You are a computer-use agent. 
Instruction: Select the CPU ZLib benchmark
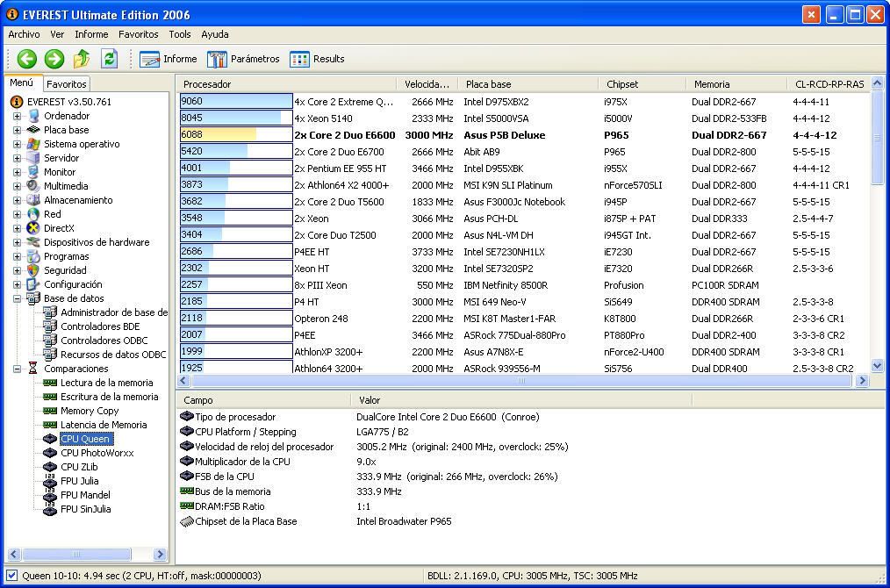(x=80, y=467)
